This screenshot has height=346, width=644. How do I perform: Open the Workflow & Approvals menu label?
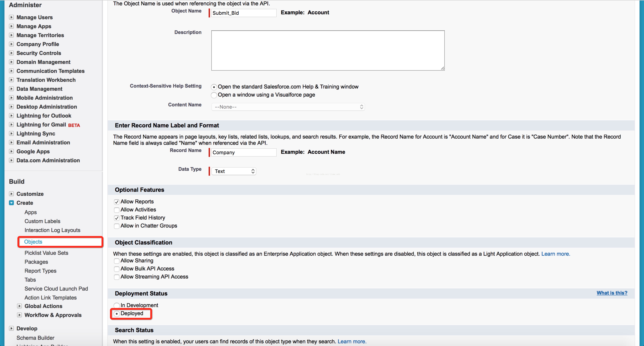pyautogui.click(x=53, y=315)
